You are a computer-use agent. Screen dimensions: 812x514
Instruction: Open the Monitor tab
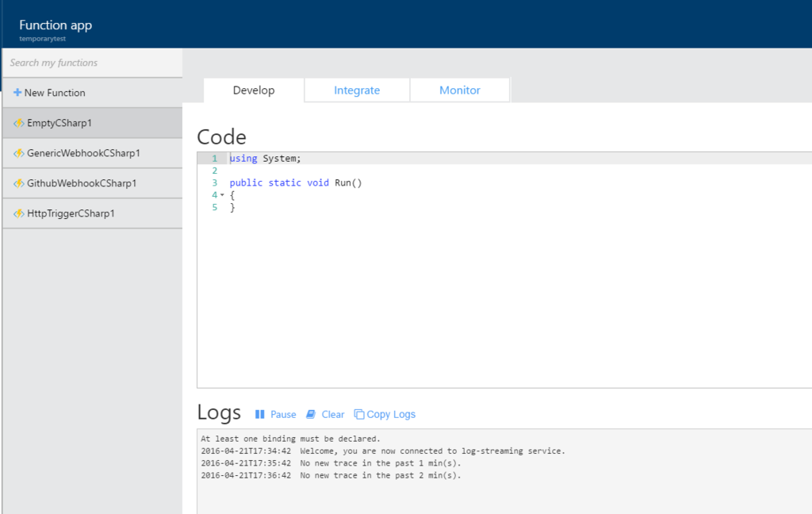tap(460, 90)
